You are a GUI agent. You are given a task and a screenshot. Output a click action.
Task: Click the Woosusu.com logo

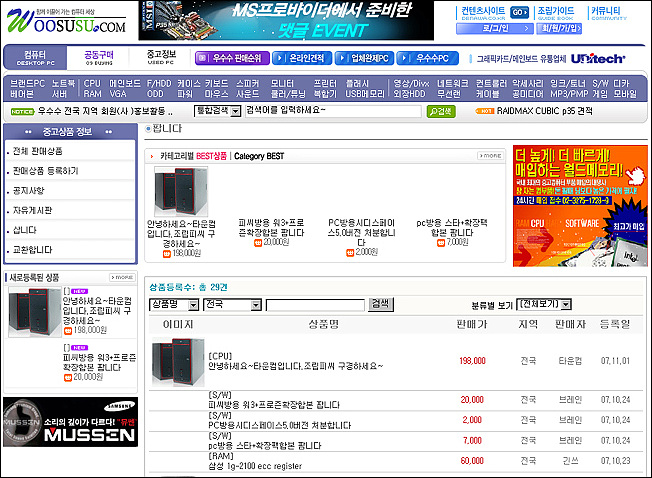coord(66,21)
